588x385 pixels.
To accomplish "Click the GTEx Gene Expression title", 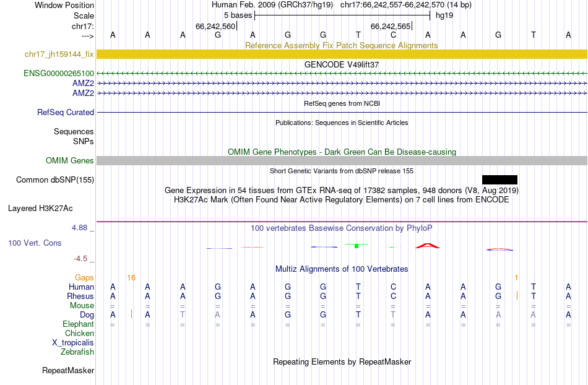I will [x=342, y=191].
